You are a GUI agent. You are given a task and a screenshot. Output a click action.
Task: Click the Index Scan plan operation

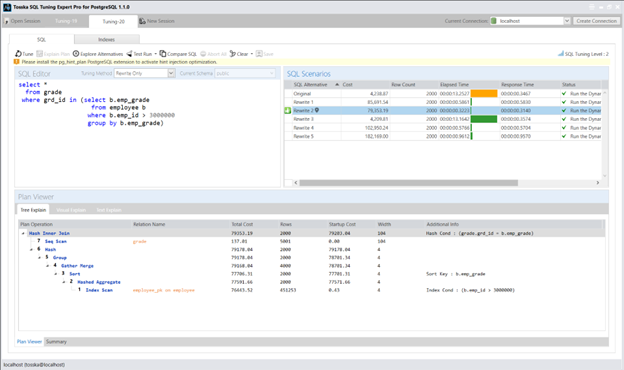click(x=99, y=290)
